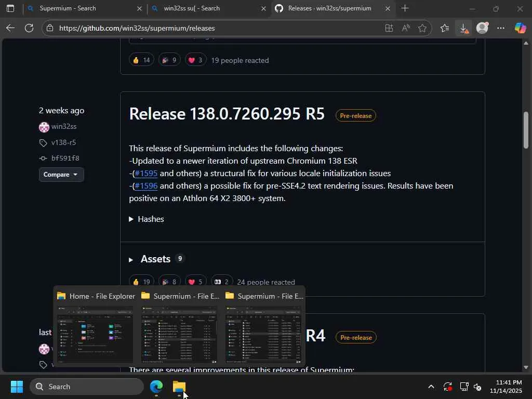The height and width of the screenshot is (399, 532).
Task: Open a new tab with plus icon
Action: pyautogui.click(x=405, y=8)
